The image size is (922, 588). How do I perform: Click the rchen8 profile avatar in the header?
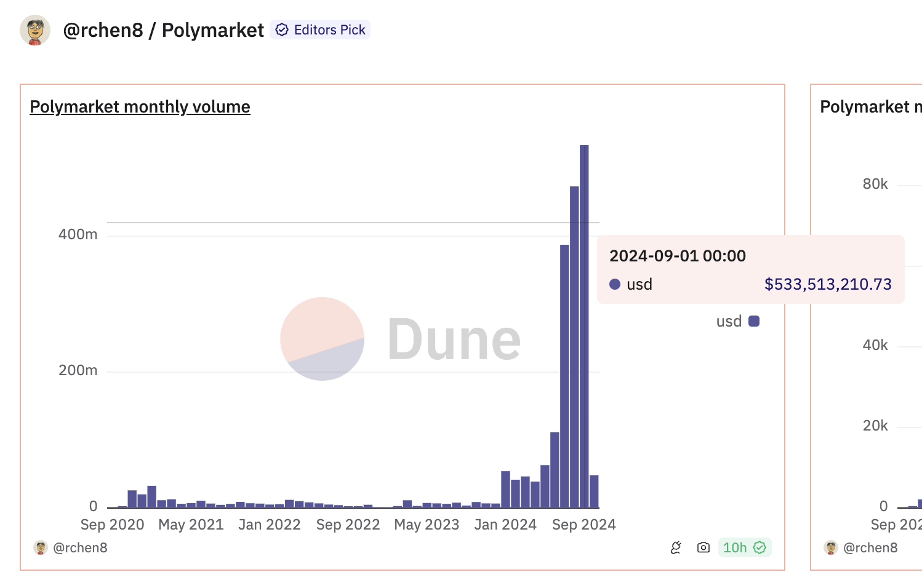point(35,30)
